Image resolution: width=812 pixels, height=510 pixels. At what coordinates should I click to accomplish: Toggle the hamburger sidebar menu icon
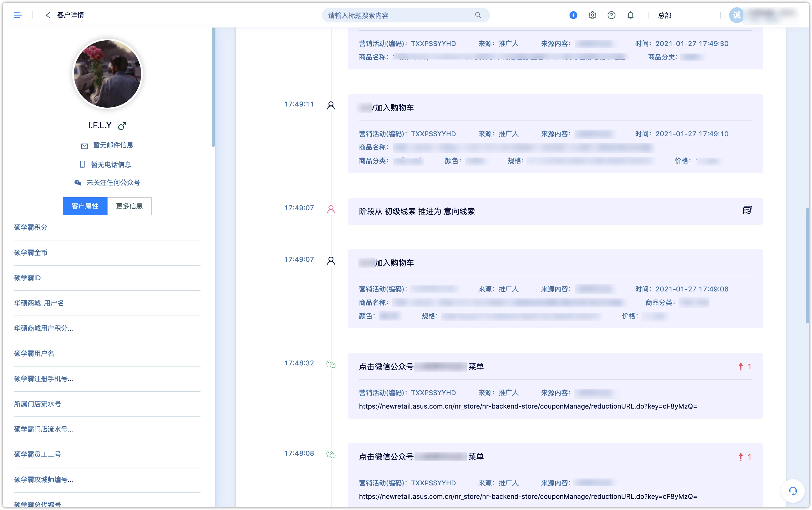(18, 15)
